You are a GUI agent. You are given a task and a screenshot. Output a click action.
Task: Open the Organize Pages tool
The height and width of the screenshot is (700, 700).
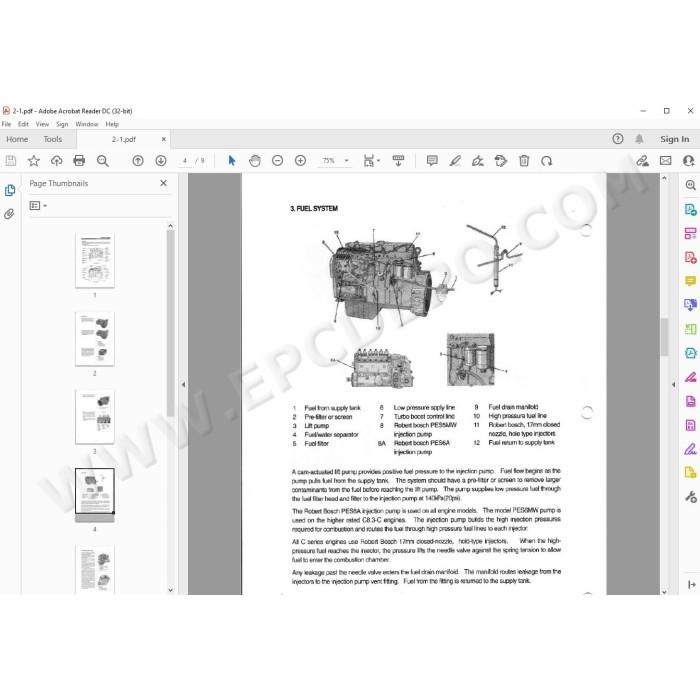690,233
